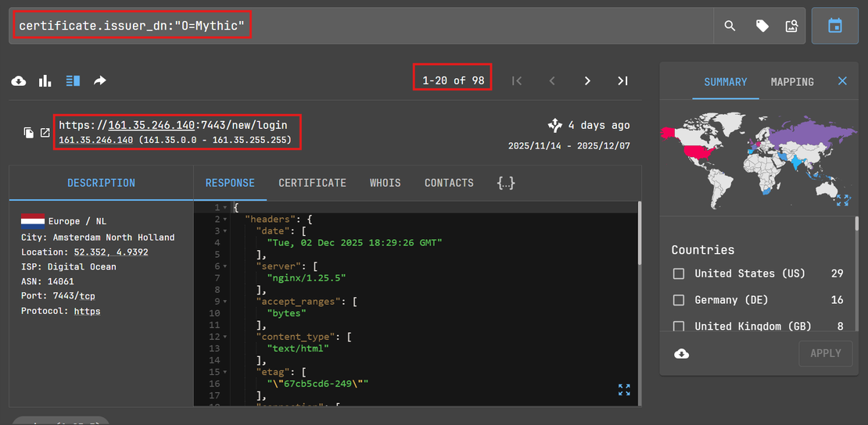
Task: Download results using cloud icon above results
Action: pos(19,80)
